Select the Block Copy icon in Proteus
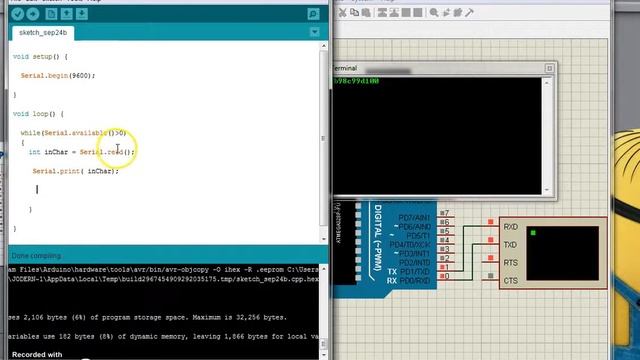This screenshot has width=640, height=360. pos(382,13)
